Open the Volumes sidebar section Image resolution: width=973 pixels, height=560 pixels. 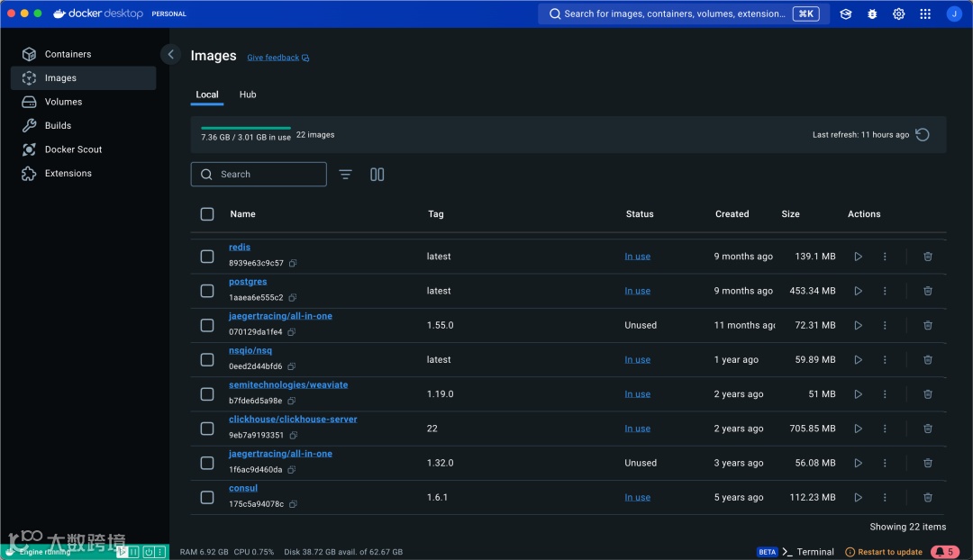[x=83, y=102]
